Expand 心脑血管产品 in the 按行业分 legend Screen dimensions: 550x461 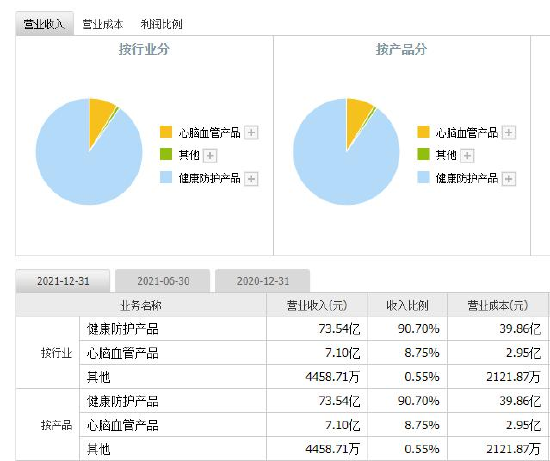[251, 133]
